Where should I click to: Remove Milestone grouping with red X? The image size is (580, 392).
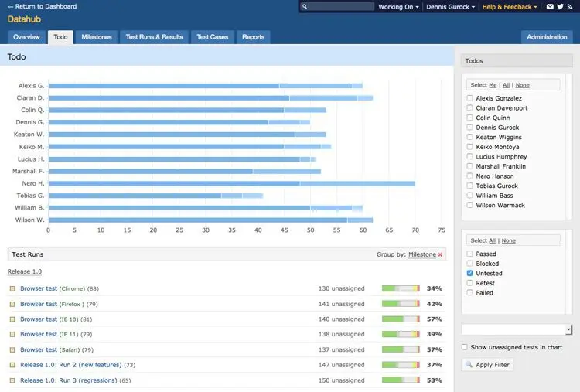click(x=440, y=254)
